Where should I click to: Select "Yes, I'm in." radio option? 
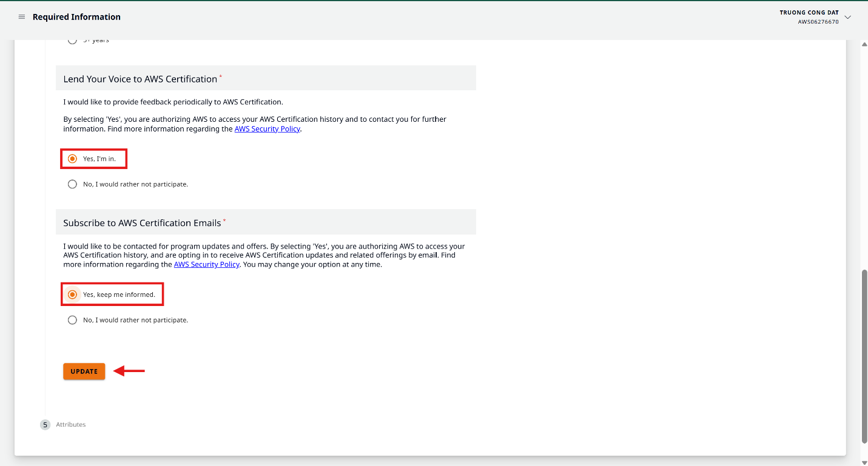click(x=72, y=159)
